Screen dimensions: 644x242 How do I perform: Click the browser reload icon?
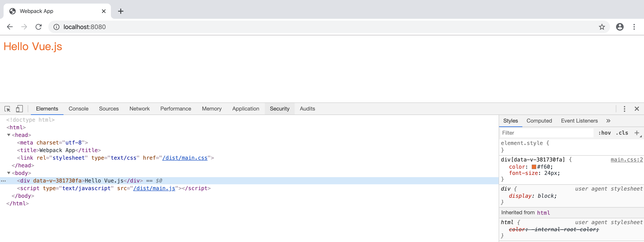[x=38, y=27]
